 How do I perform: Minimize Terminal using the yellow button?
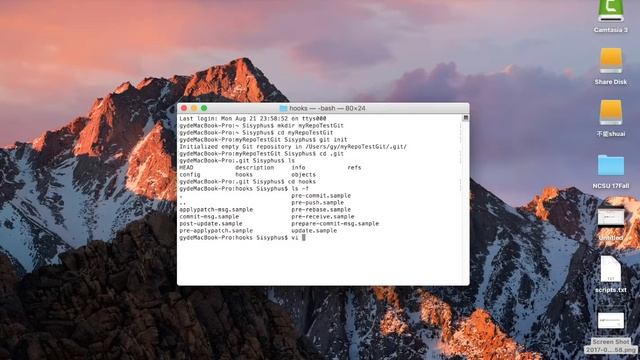click(194, 108)
